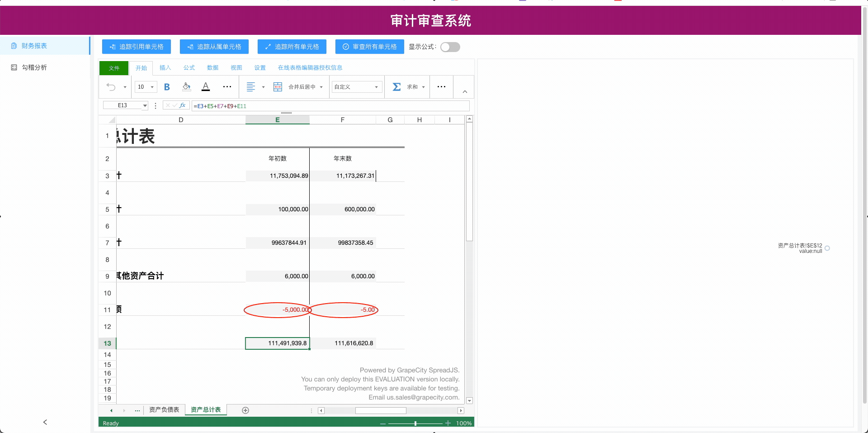Collapse the ribbon with the chevron
The image size is (868, 433).
tap(465, 92)
